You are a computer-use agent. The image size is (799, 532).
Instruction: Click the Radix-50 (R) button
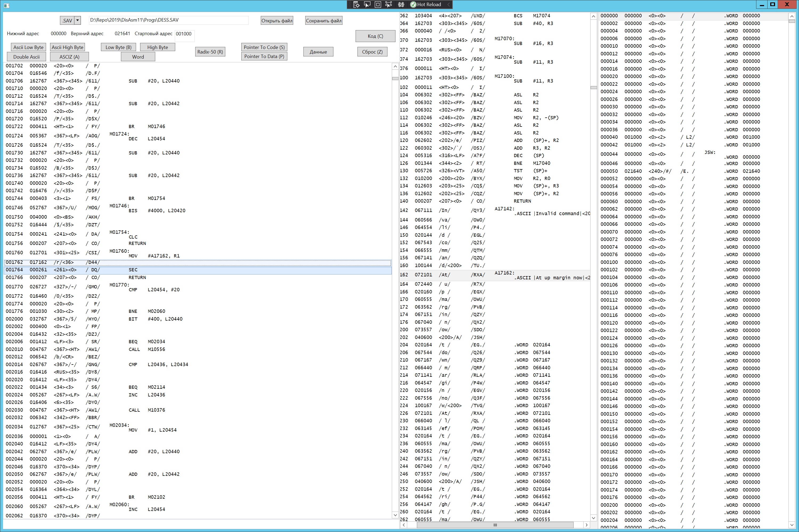tap(210, 52)
